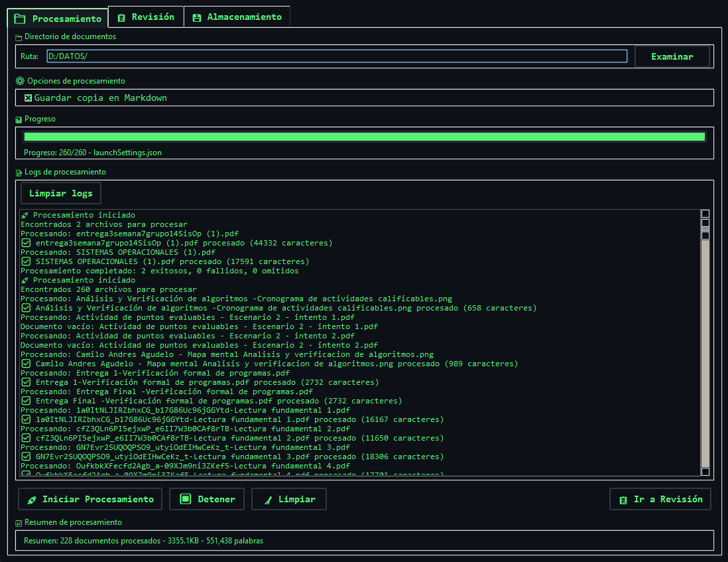
Task: Click 'Documento vacío' line for intento 1.pdf
Action: click(x=199, y=326)
